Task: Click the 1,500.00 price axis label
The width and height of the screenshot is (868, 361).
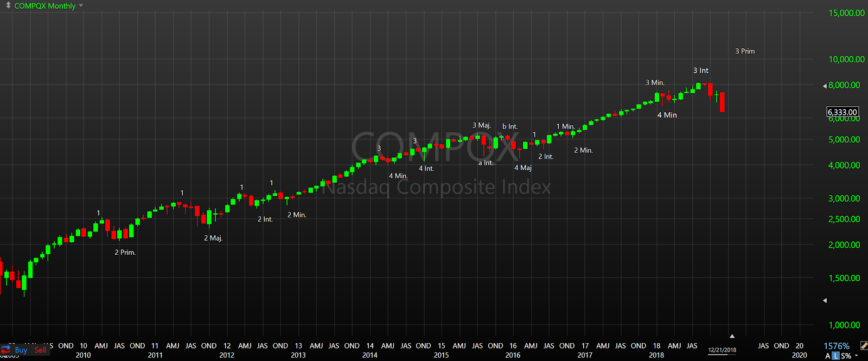Action: [x=844, y=278]
